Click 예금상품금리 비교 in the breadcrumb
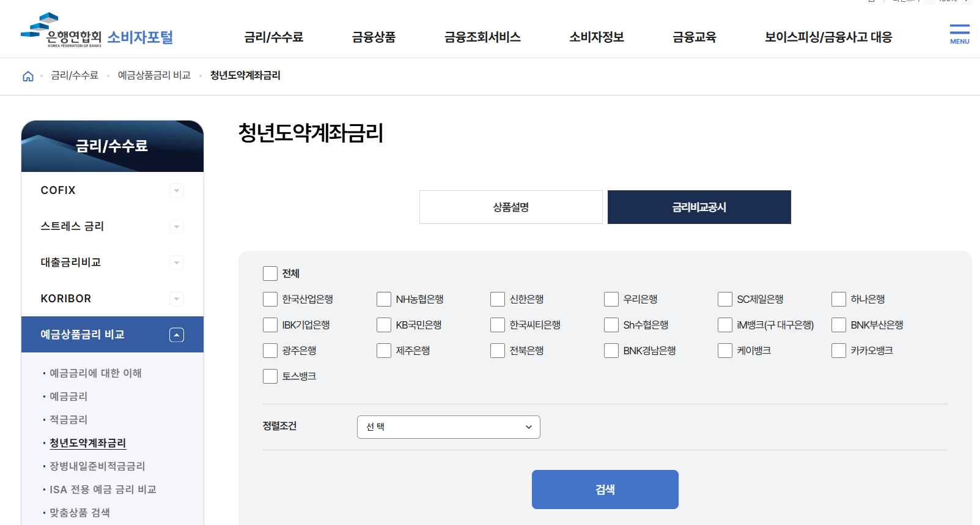Image resolution: width=980 pixels, height=525 pixels. click(x=154, y=75)
